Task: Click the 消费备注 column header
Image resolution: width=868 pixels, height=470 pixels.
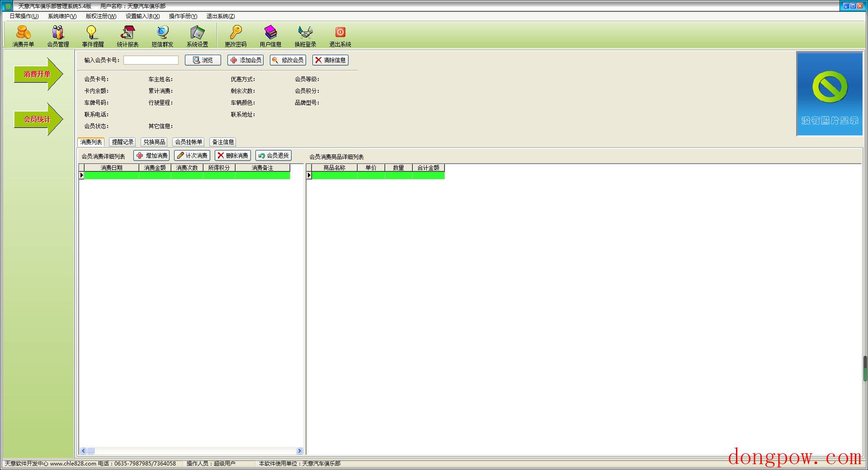Action: pos(263,168)
